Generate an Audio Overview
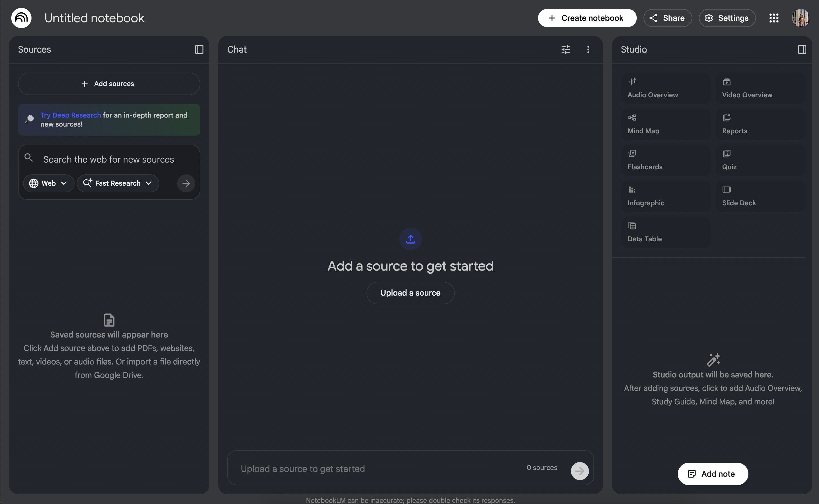This screenshot has width=819, height=504. [x=666, y=88]
